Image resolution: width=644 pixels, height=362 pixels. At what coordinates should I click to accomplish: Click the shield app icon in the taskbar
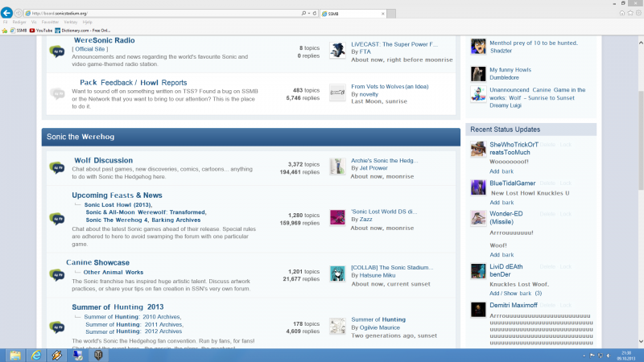(x=98, y=355)
